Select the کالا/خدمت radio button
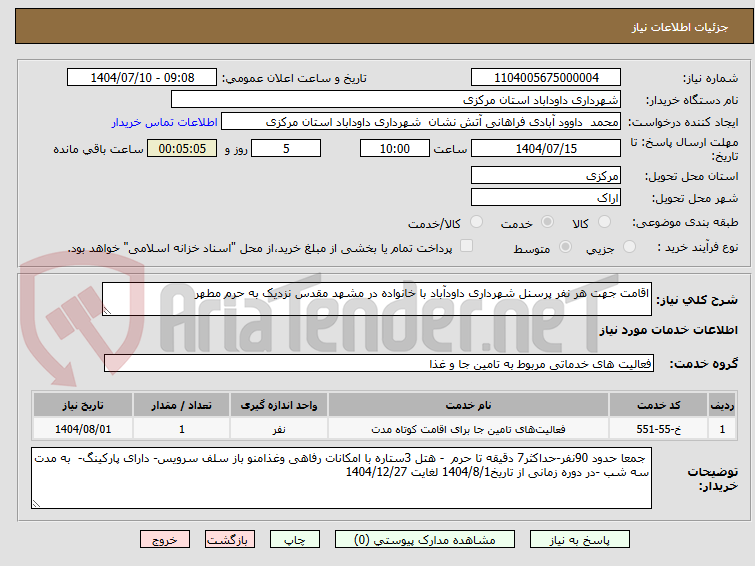The width and height of the screenshot is (755, 566). pos(476,222)
